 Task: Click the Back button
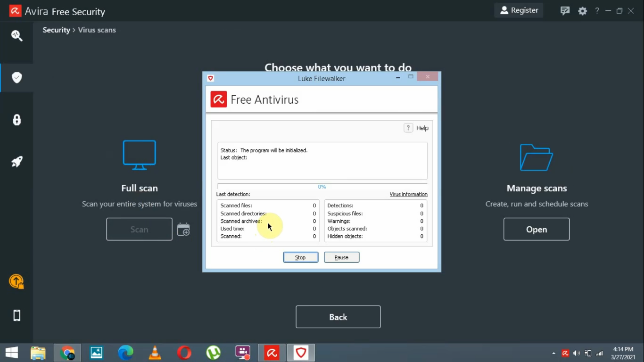(x=338, y=317)
